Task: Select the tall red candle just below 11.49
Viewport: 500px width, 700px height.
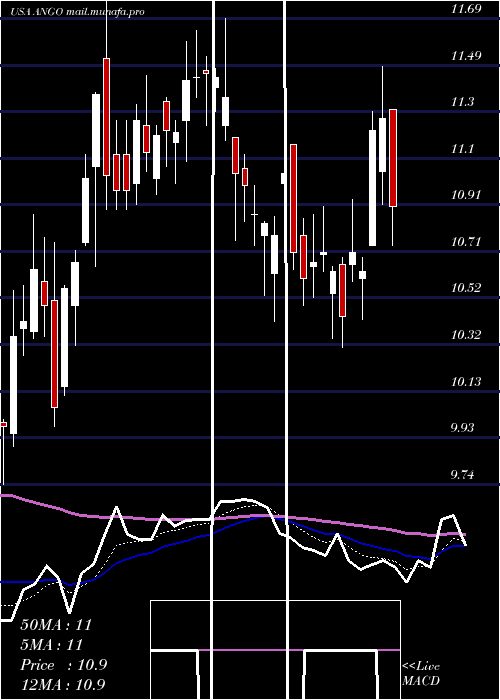Action: pos(106,117)
